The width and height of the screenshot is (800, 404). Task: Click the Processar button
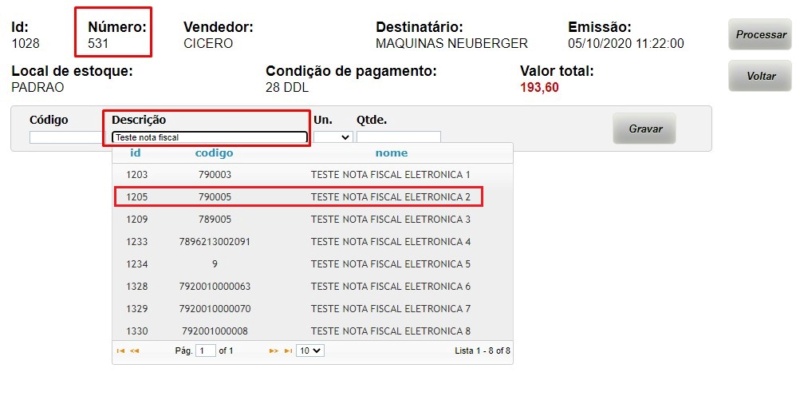coord(760,35)
